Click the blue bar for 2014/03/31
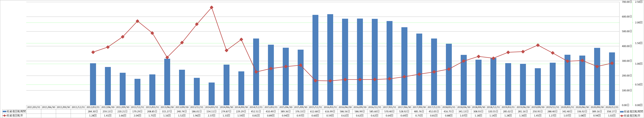The height and width of the screenshot is (118, 644). click(x=212, y=94)
